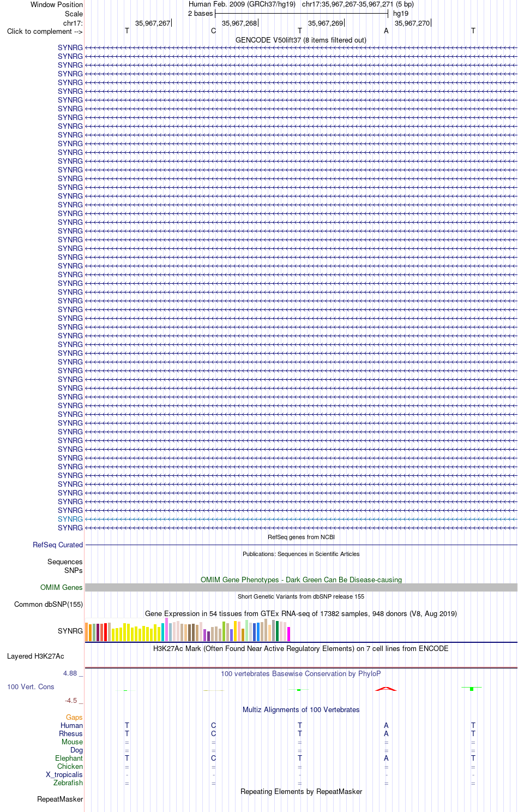Click the 'X_tropicalis' species label
The height and width of the screenshot is (812, 518).
[64, 774]
